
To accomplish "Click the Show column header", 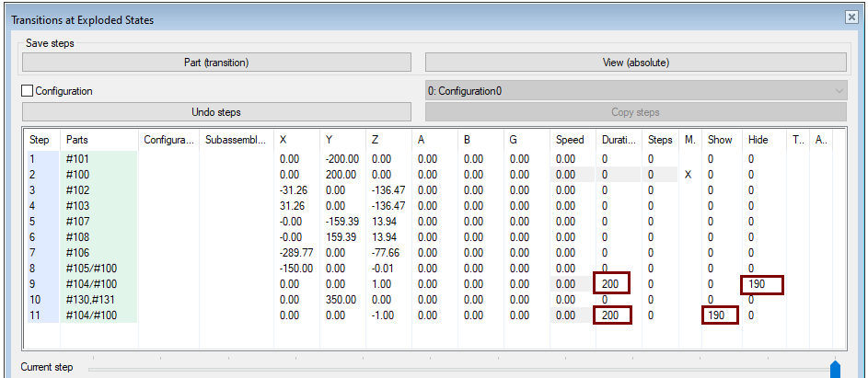I will (722, 140).
